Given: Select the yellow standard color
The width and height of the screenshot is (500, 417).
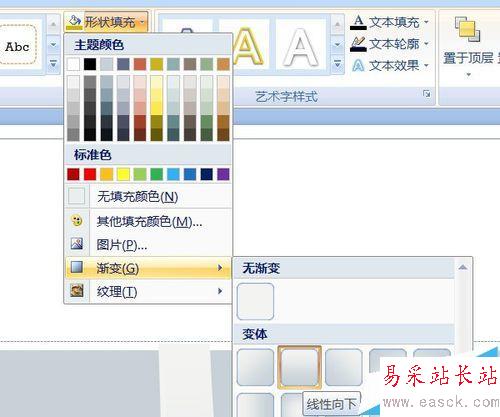Looking at the screenshot, I should [x=123, y=174].
